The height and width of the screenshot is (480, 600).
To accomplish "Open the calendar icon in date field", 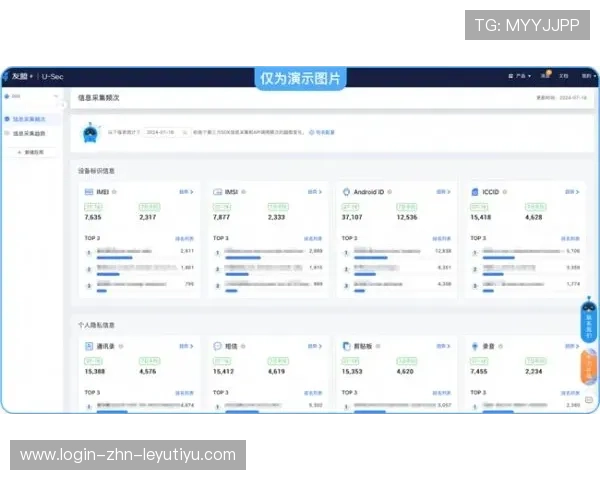I will tap(185, 132).
